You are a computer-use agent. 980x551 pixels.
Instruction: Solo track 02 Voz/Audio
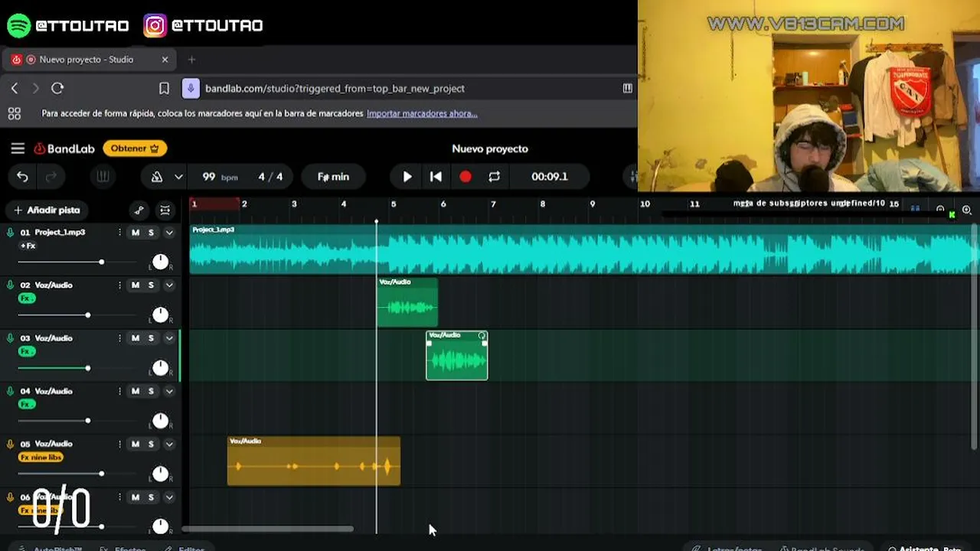pos(151,285)
